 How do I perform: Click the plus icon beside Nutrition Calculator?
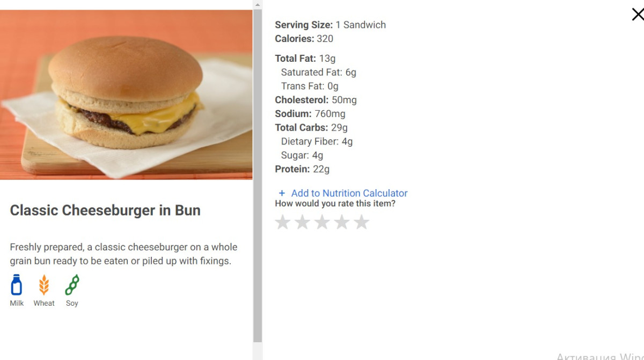282,193
